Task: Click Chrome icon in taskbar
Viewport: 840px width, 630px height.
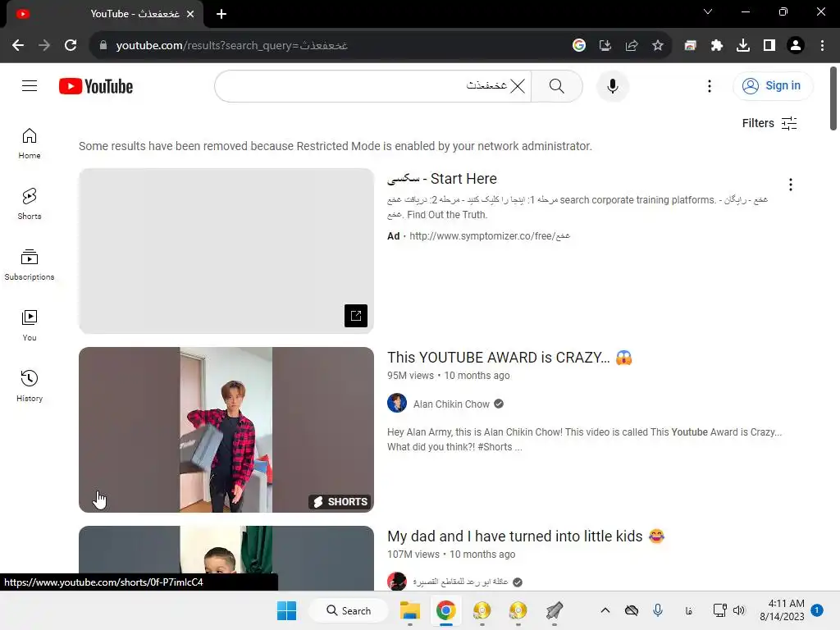Action: (445, 610)
